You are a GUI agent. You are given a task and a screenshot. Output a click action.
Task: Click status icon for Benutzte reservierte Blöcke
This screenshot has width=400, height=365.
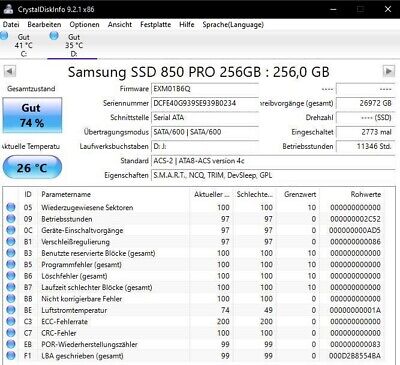[x=11, y=253]
